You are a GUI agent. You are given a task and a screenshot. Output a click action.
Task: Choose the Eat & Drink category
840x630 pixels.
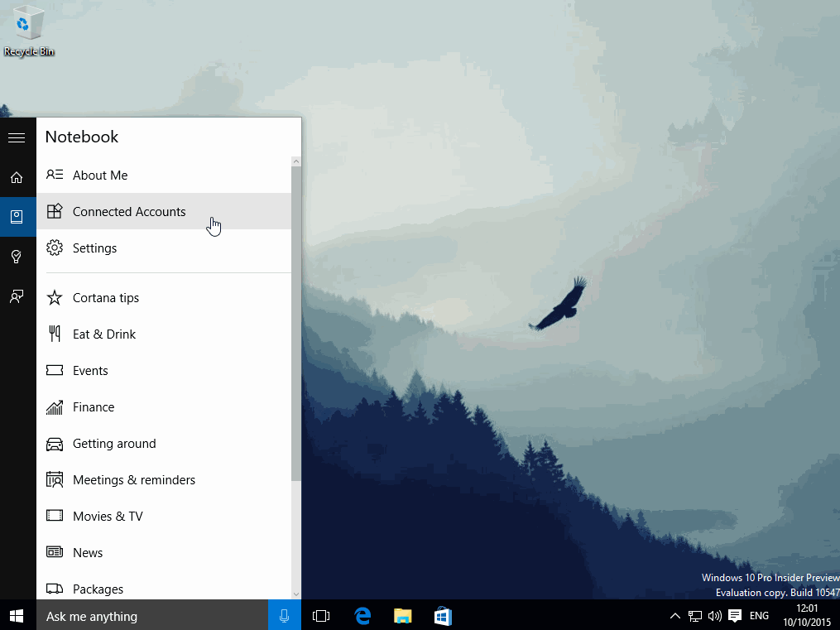pos(103,334)
